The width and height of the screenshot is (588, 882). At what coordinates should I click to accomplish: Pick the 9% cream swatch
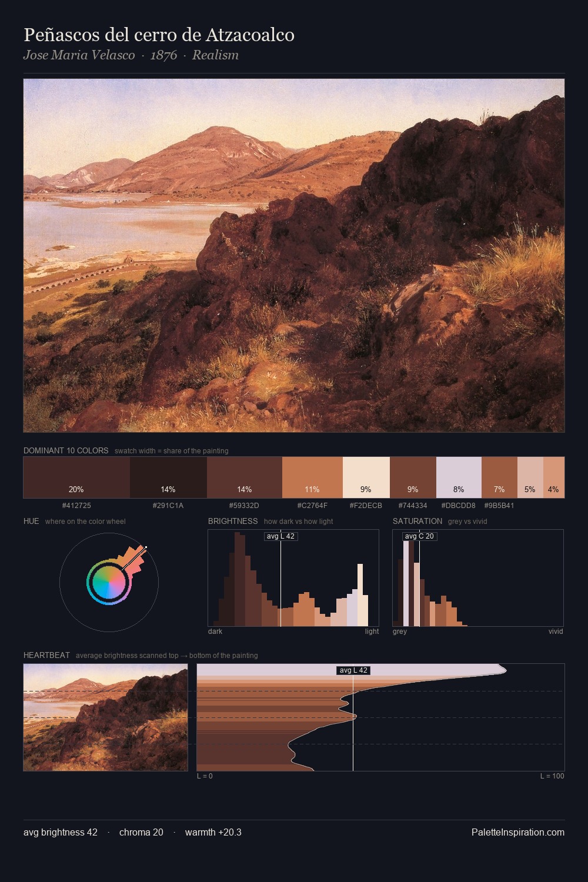366,477
